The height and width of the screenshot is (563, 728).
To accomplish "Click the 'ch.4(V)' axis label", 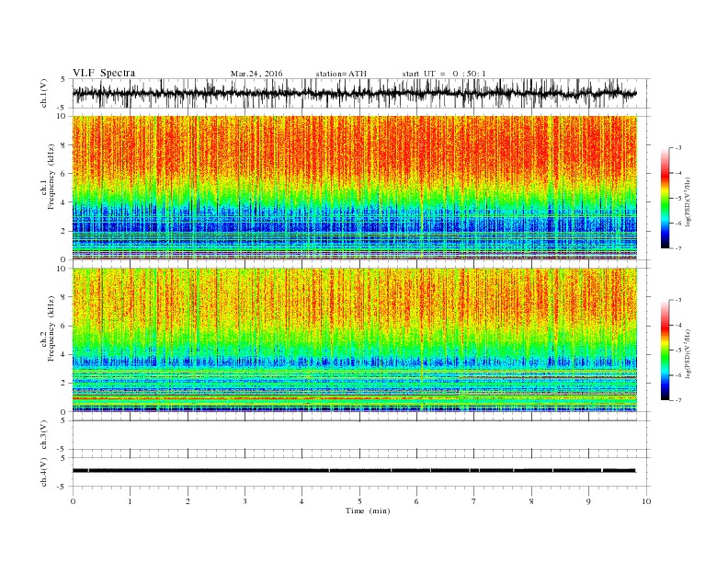I will [44, 472].
